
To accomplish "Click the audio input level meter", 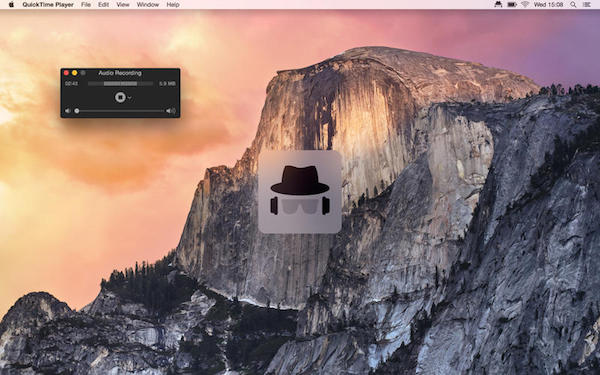I will (x=121, y=83).
